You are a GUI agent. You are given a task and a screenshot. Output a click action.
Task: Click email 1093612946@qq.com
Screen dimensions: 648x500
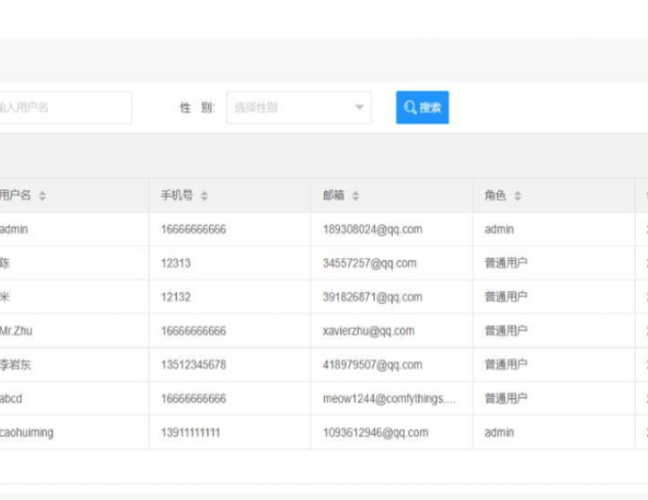coord(375,433)
